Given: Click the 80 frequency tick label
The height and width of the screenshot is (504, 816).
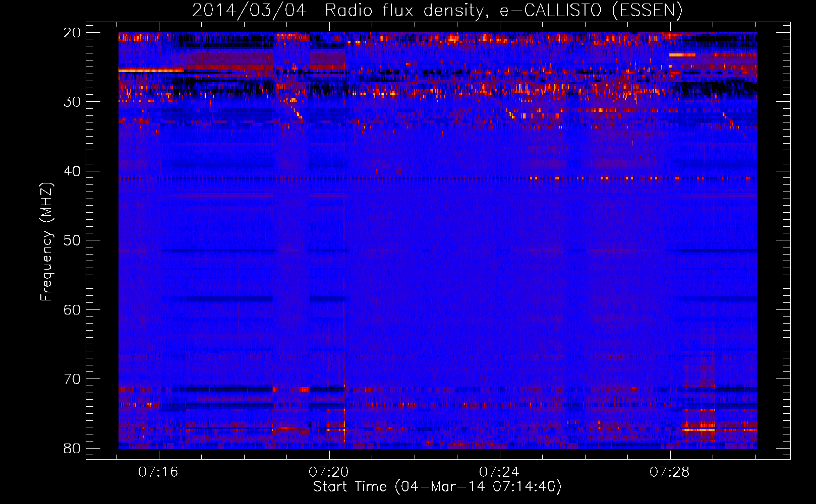Looking at the screenshot, I should click(x=72, y=448).
